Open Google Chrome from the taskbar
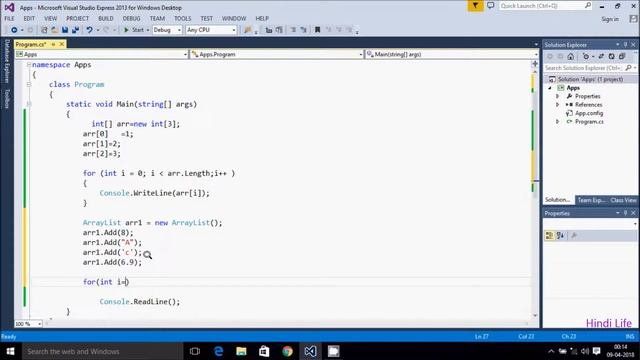640x360 pixels. 287,351
